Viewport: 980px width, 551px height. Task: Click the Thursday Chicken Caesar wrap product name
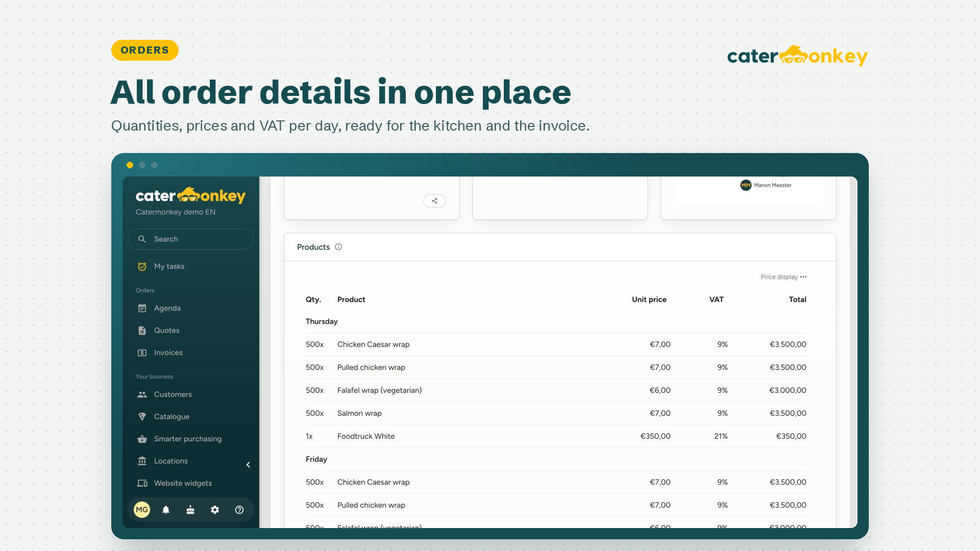[x=373, y=344]
